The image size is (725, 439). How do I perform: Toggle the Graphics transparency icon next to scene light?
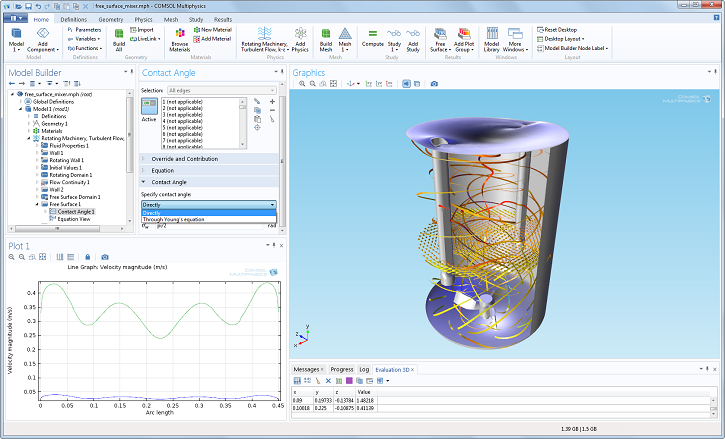tap(417, 84)
